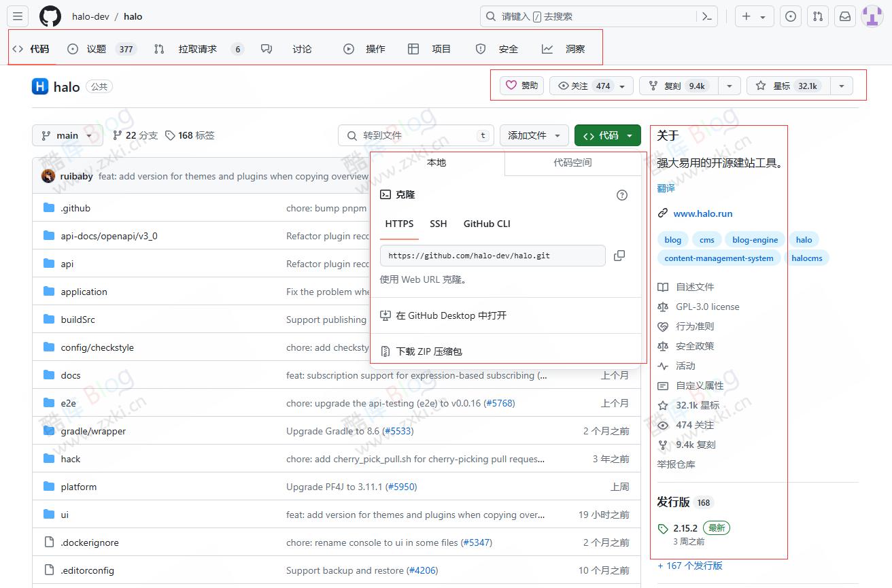Switch to the SSH clone tab
This screenshot has height=588, width=892.
pos(438,224)
